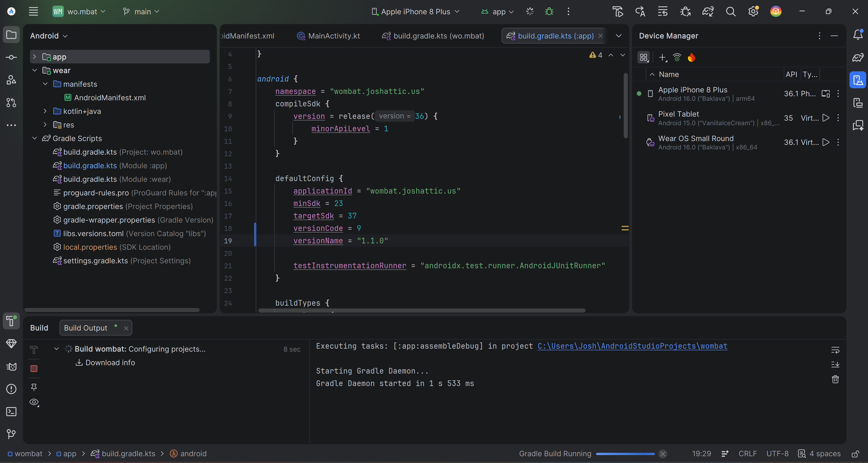Open Apple iPhone 8 Plus device selector
Image resolution: width=868 pixels, height=463 pixels.
point(416,12)
